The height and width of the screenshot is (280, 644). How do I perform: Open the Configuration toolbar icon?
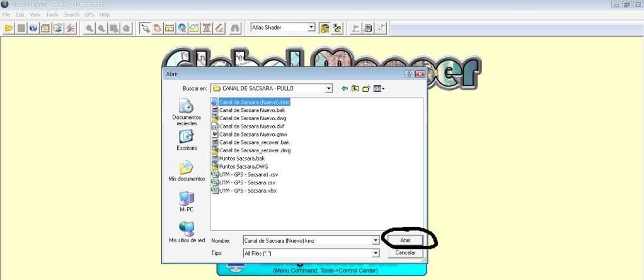click(45, 28)
